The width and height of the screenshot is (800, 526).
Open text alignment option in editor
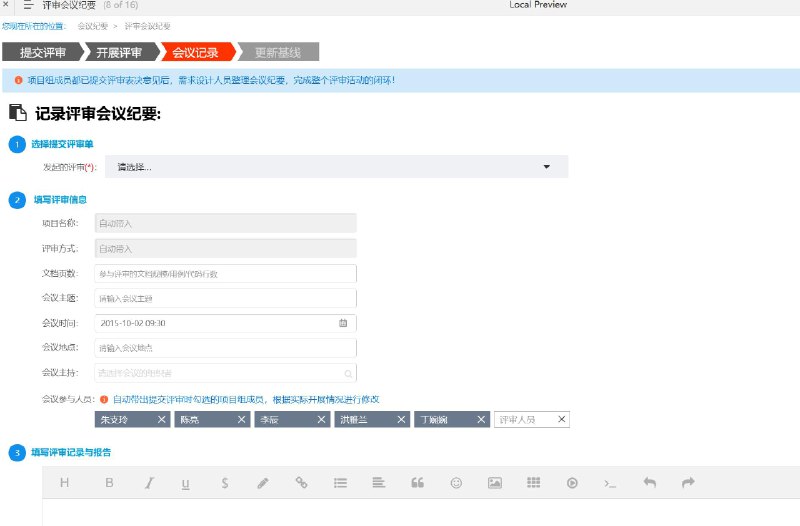click(x=379, y=482)
